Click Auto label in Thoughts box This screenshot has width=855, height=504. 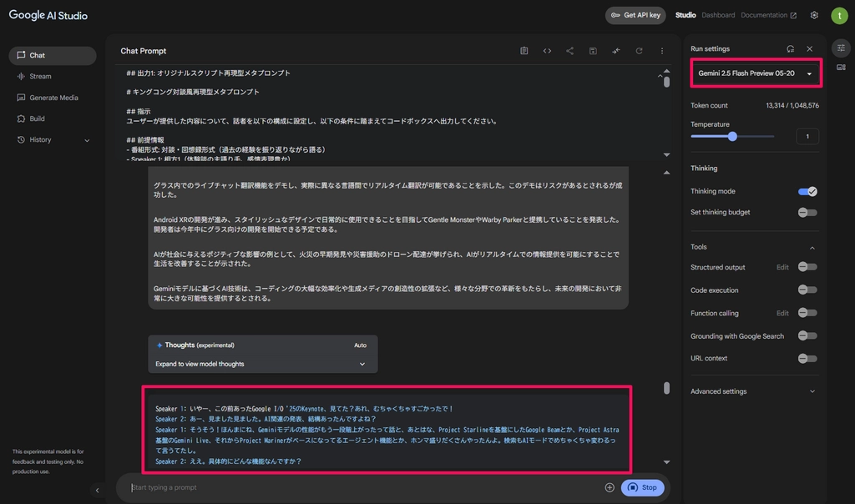360,345
